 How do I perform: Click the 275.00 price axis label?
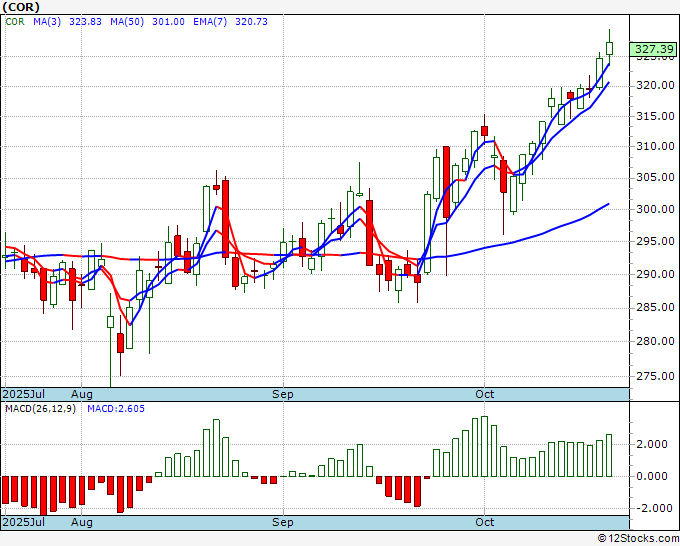point(655,376)
